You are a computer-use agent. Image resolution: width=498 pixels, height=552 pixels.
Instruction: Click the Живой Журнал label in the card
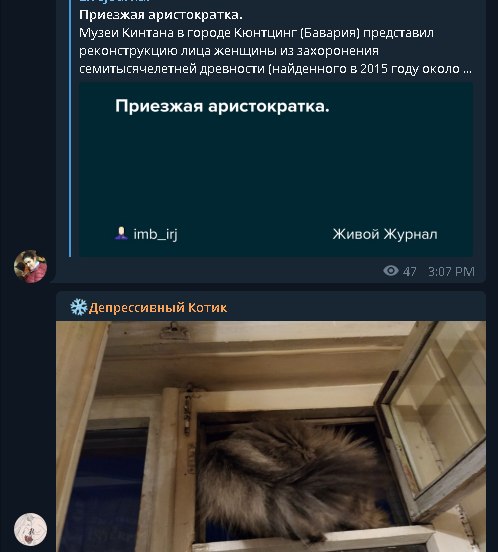385,234
